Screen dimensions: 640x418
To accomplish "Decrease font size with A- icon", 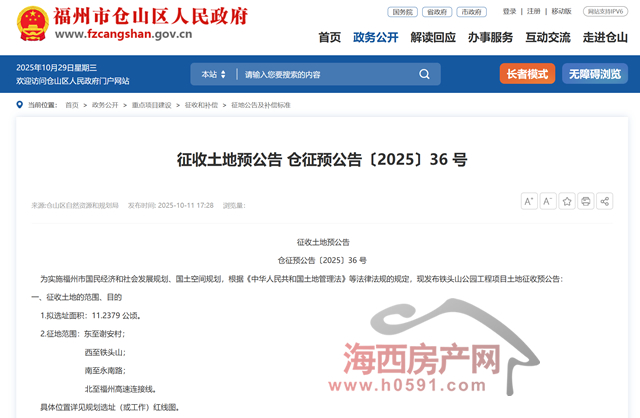I will [548, 201].
